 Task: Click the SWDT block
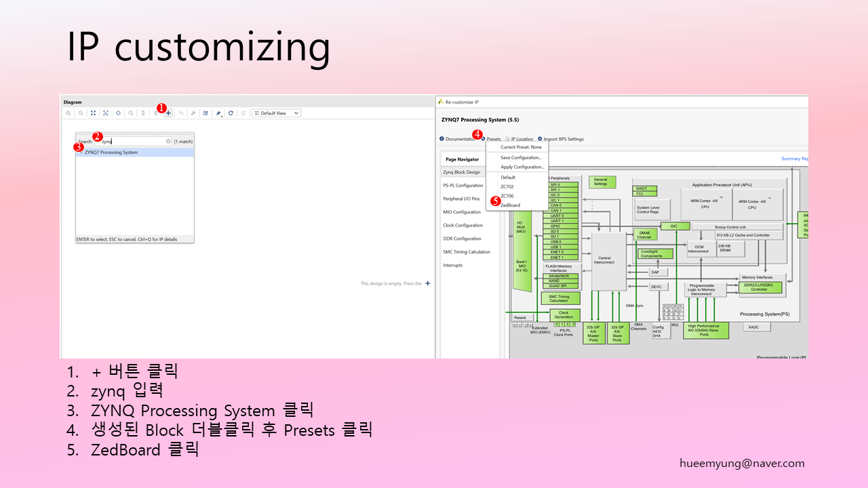pyautogui.click(x=645, y=188)
